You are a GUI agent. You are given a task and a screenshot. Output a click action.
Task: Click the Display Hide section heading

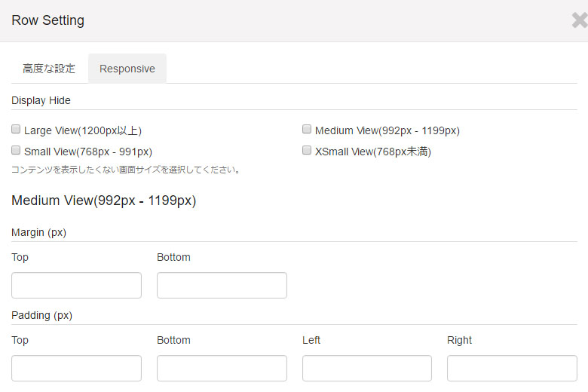pyautogui.click(x=41, y=100)
